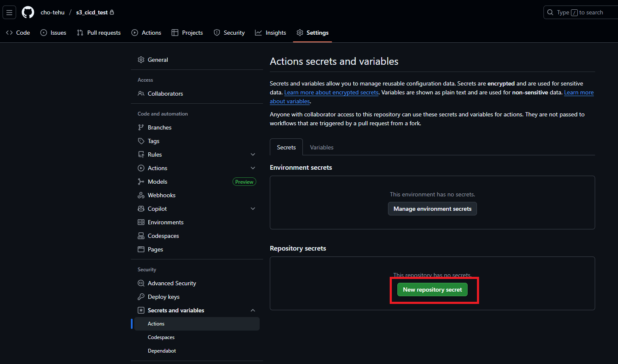Screen dimensions: 618x364
Task: Open the Insights tab
Action: 271,33
